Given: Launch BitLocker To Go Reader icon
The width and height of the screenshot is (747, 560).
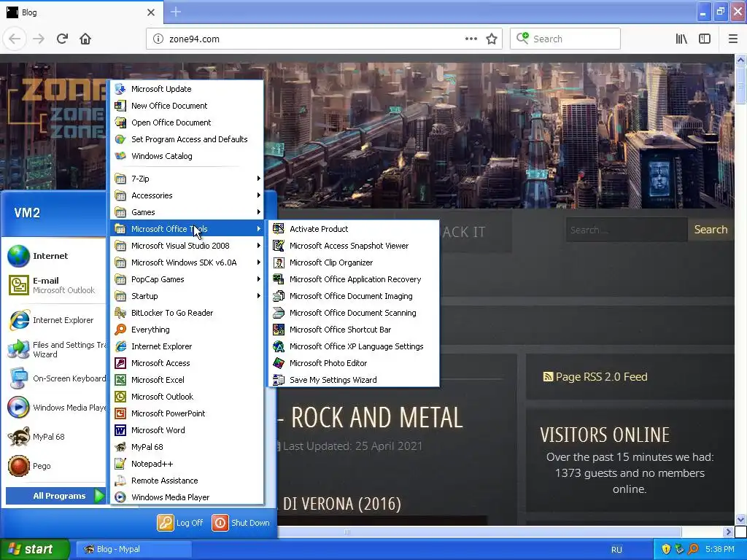Looking at the screenshot, I should (x=120, y=313).
